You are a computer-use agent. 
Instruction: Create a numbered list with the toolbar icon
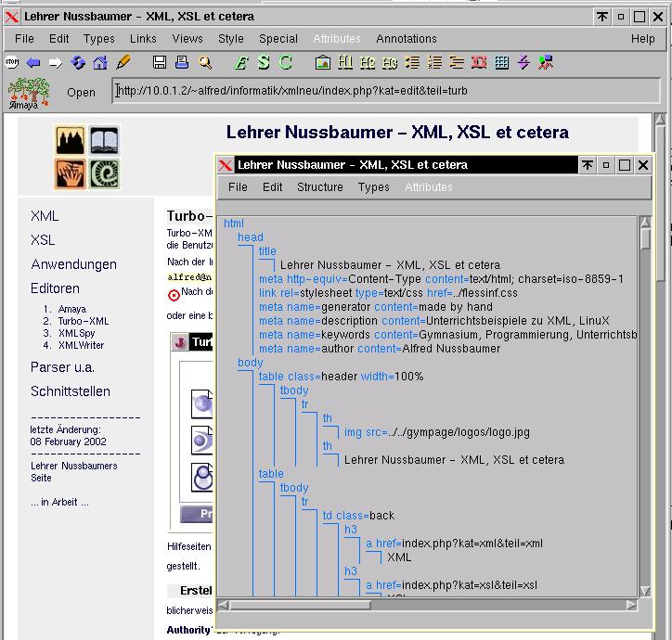tap(434, 63)
